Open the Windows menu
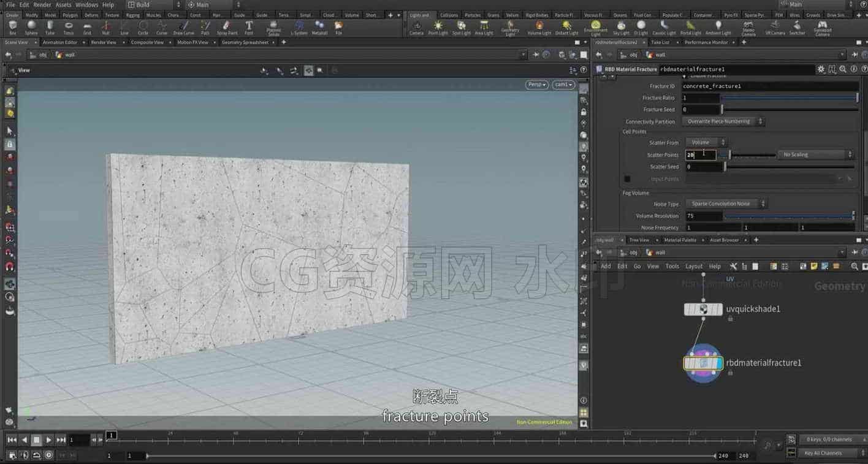868x464 pixels. point(86,4)
